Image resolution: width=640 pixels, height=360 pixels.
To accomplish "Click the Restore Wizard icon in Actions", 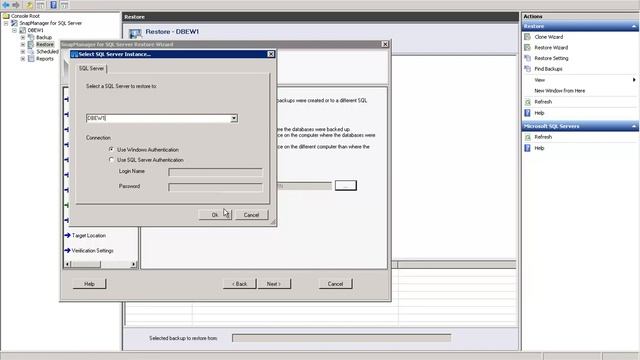I will tap(527, 47).
